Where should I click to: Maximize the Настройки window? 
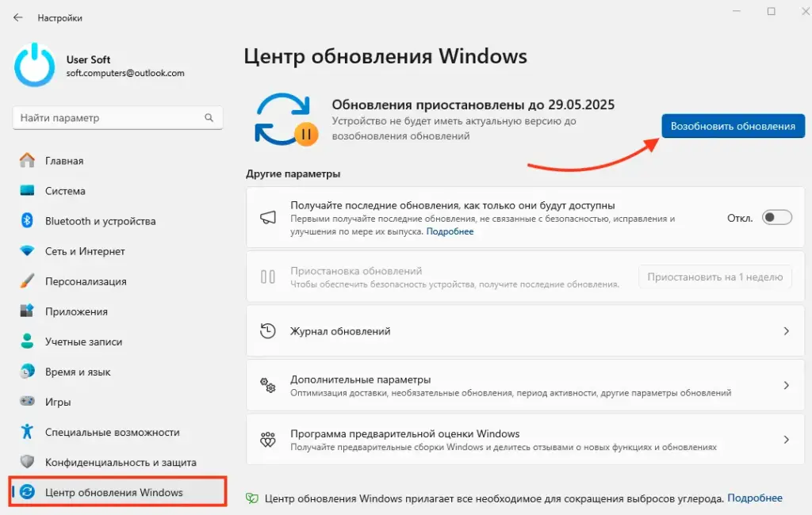[771, 11]
